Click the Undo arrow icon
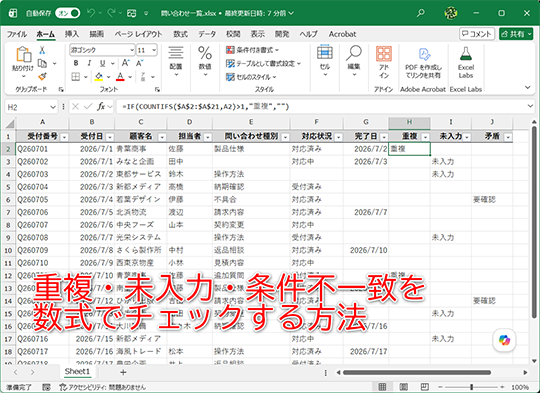Viewport: 540px width, 393px height. [91, 13]
